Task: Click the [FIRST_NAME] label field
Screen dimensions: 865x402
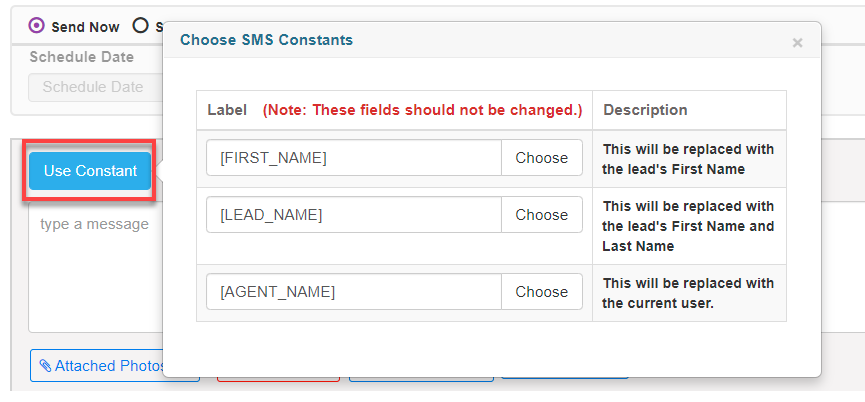Action: (x=353, y=158)
